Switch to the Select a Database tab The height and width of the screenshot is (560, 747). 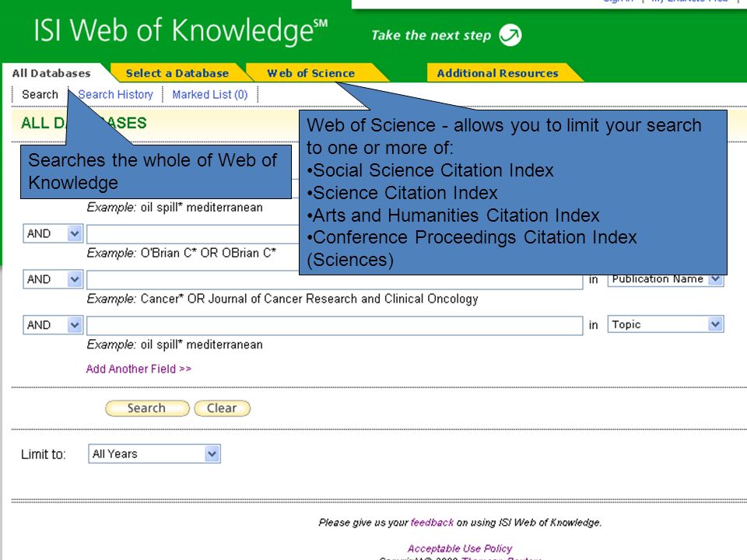tap(177, 73)
